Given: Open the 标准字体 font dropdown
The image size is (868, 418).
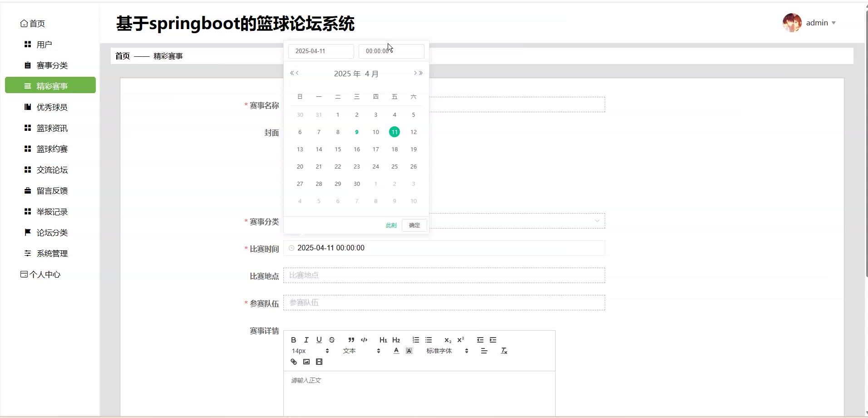Looking at the screenshot, I should [447, 351].
